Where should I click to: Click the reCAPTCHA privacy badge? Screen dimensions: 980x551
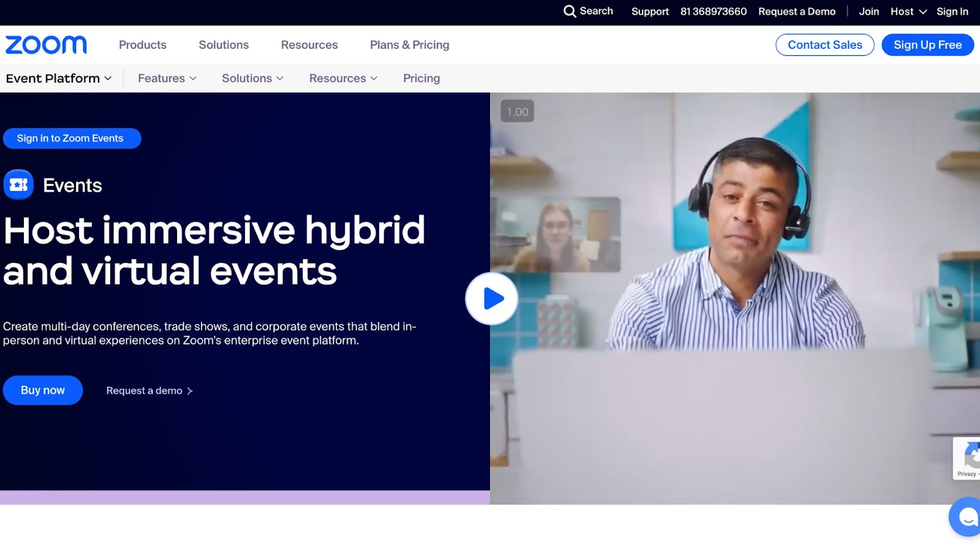click(x=967, y=459)
